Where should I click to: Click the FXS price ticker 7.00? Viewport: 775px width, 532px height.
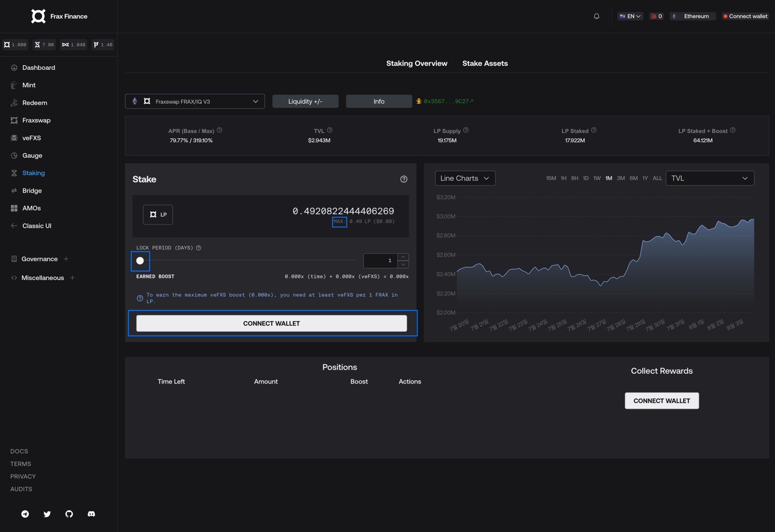point(44,45)
